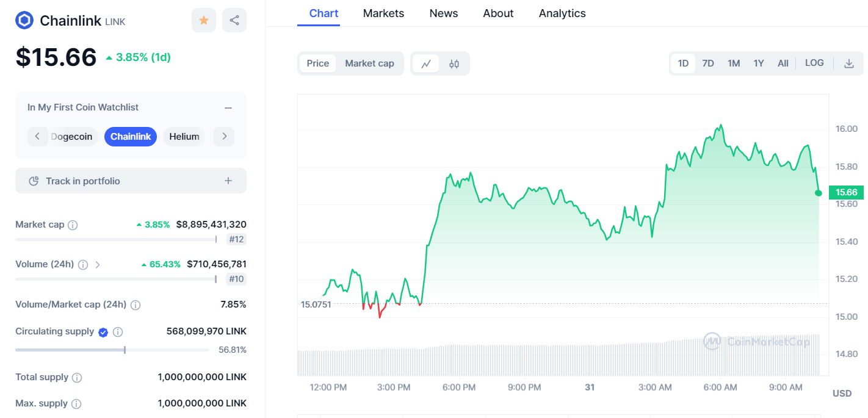The image size is (868, 418).
Task: Click Track in portfolio button
Action: pos(131,181)
